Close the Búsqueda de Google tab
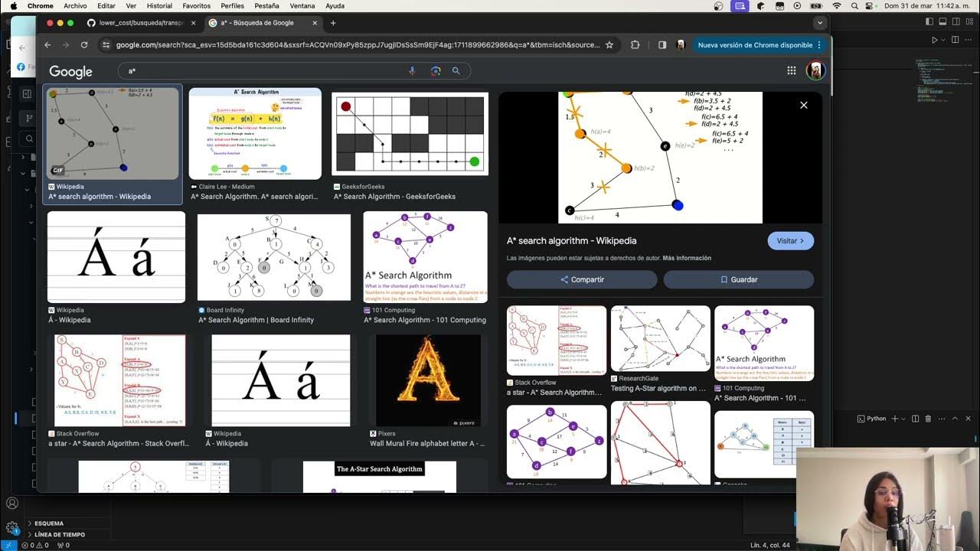 pyautogui.click(x=315, y=23)
